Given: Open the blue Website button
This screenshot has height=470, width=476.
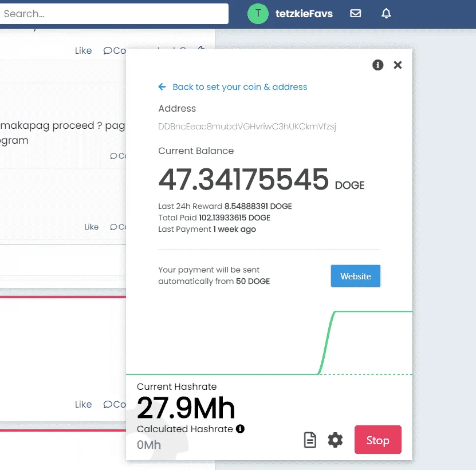Looking at the screenshot, I should pyautogui.click(x=356, y=276).
